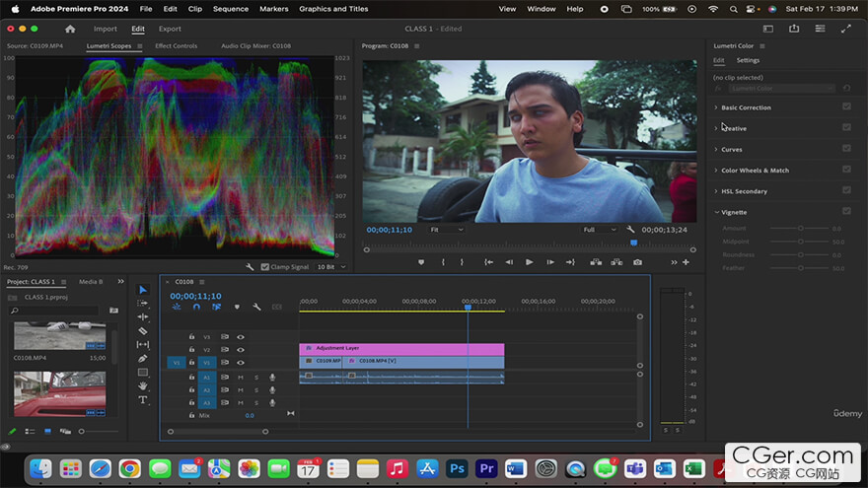Open the timeline display settings wrench

[256, 307]
